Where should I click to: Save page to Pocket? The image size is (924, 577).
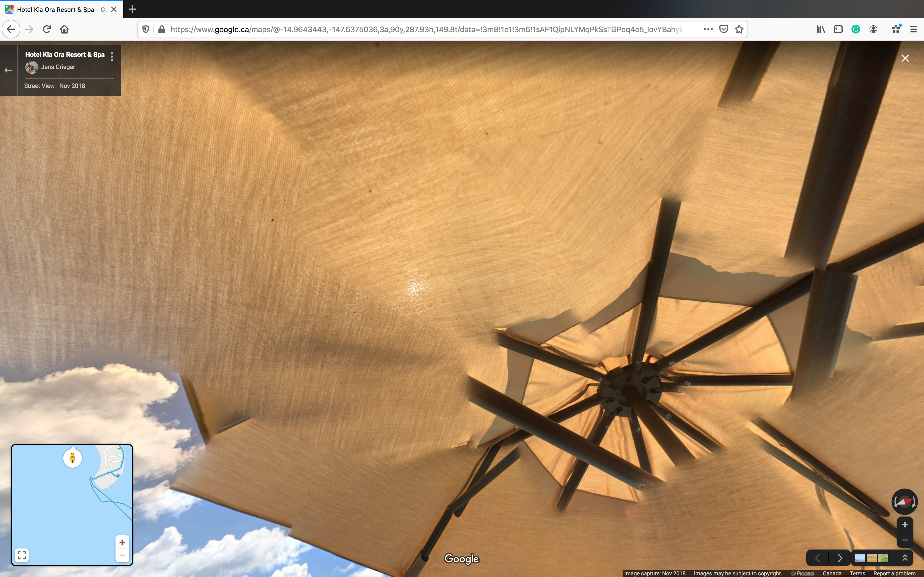(724, 29)
